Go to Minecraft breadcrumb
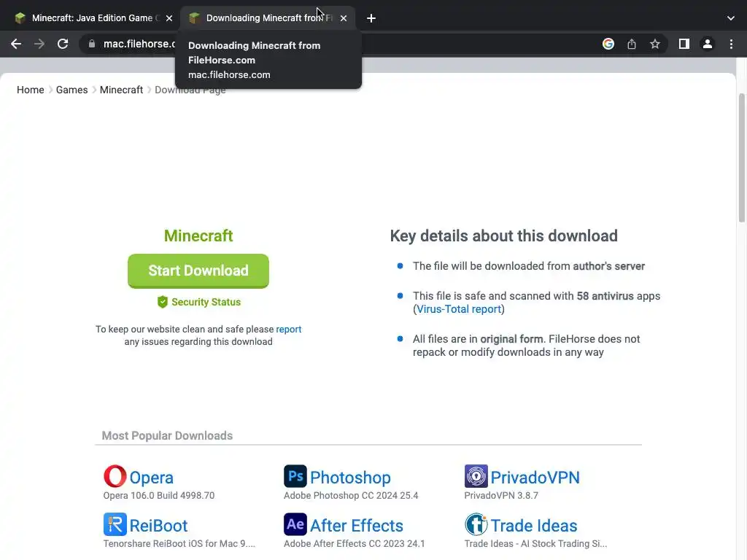The height and width of the screenshot is (560, 747). [122, 90]
